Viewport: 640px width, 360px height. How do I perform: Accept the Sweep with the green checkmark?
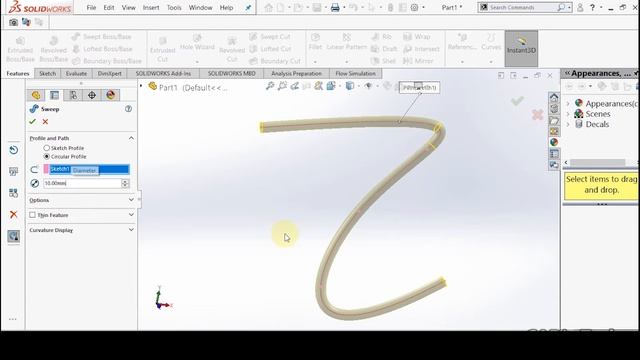(33, 122)
